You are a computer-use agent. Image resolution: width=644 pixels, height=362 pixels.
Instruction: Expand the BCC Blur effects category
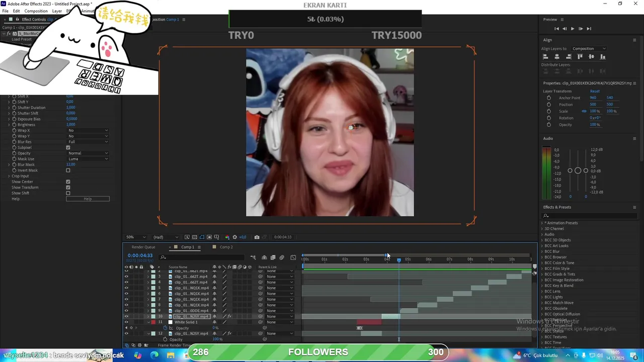tap(542, 251)
